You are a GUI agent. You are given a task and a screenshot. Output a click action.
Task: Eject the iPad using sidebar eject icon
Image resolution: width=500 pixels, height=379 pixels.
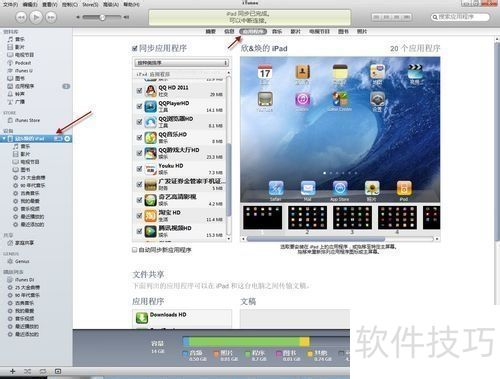67,138
